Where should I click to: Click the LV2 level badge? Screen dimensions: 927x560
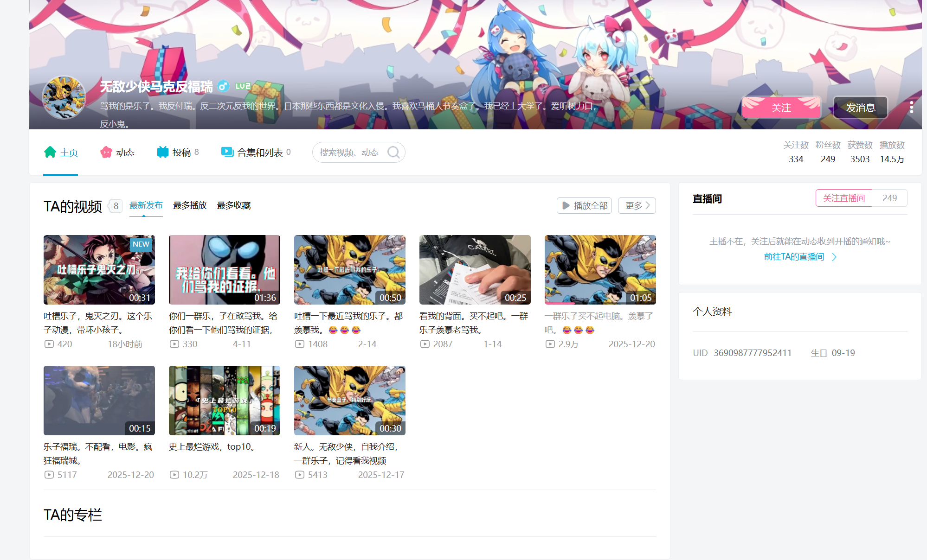coord(243,86)
